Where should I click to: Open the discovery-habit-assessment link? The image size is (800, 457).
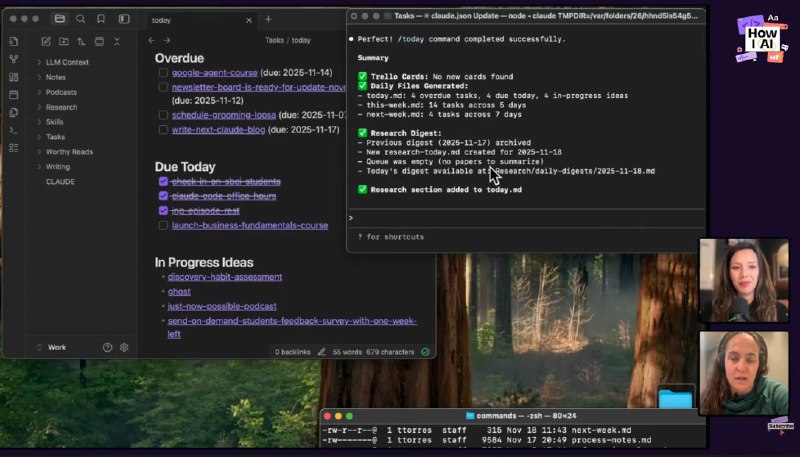point(225,277)
